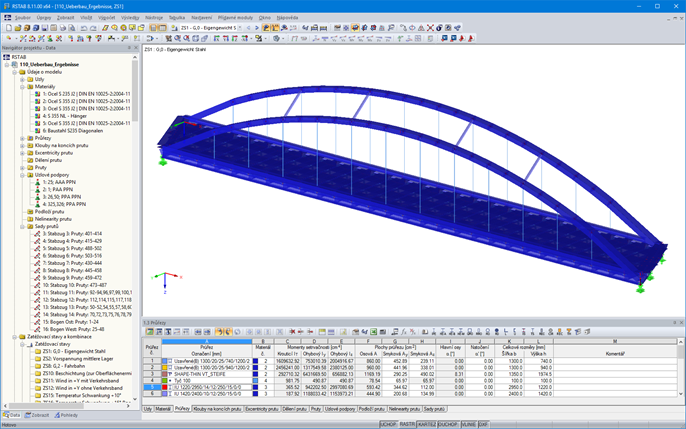The width and height of the screenshot is (686, 429).
Task: Open the Výpočet menu
Action: click(106, 18)
